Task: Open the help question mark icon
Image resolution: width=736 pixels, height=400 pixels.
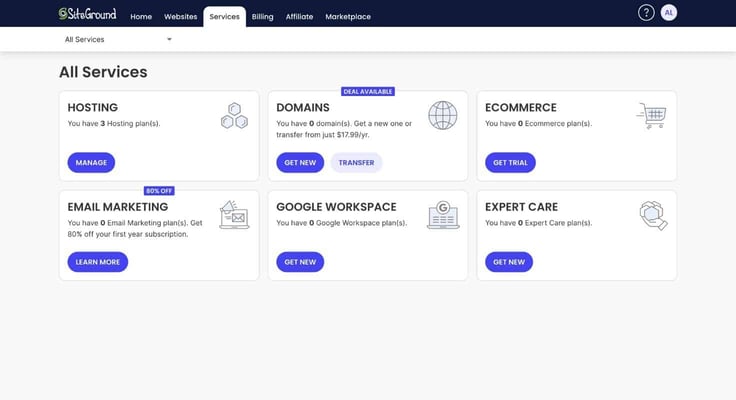Action: coord(646,13)
